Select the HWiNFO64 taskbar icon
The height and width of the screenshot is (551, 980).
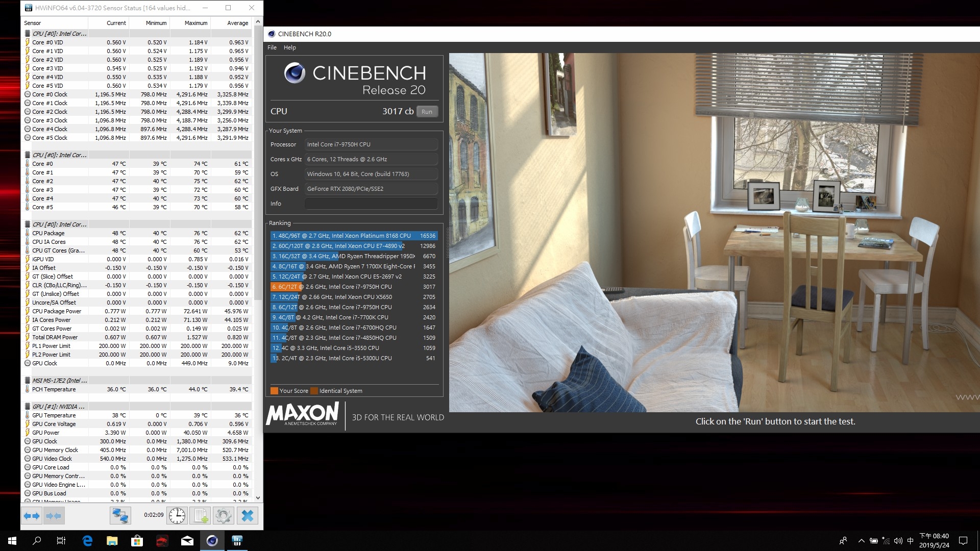[237, 541]
